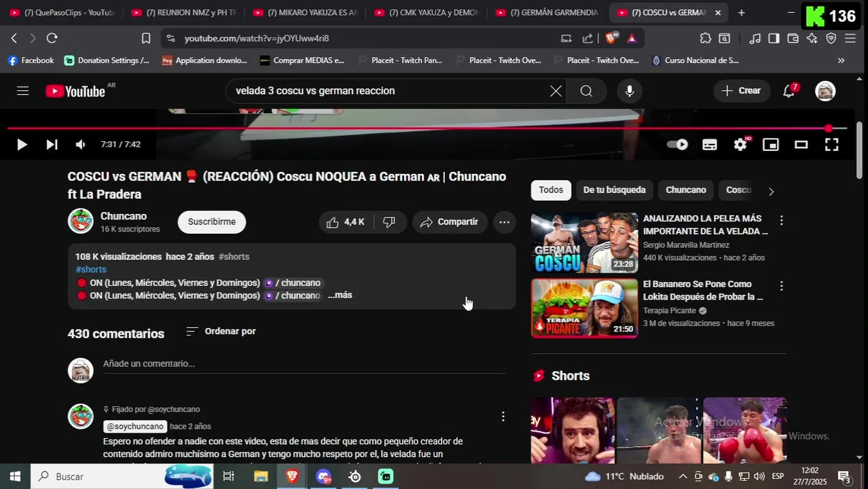
Task: Click the page scrollbar on the right
Action: pos(860,151)
